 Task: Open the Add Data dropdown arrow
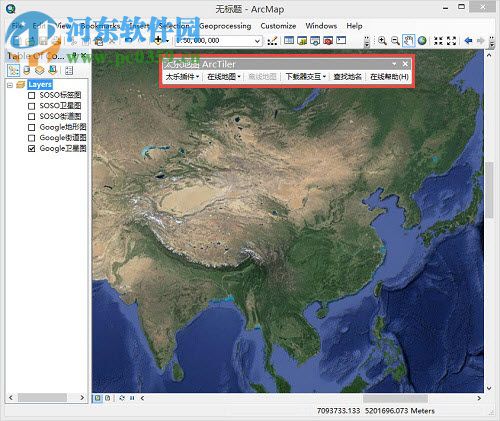tap(167, 41)
